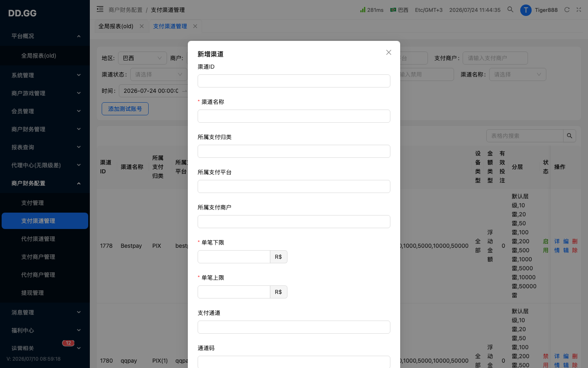Open 全局报表(old) in the sidebar
The image size is (588, 368).
point(45,56)
